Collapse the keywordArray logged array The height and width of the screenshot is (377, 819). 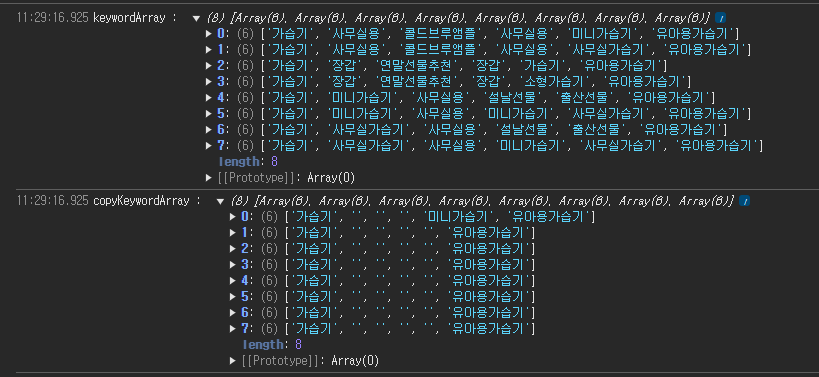196,18
